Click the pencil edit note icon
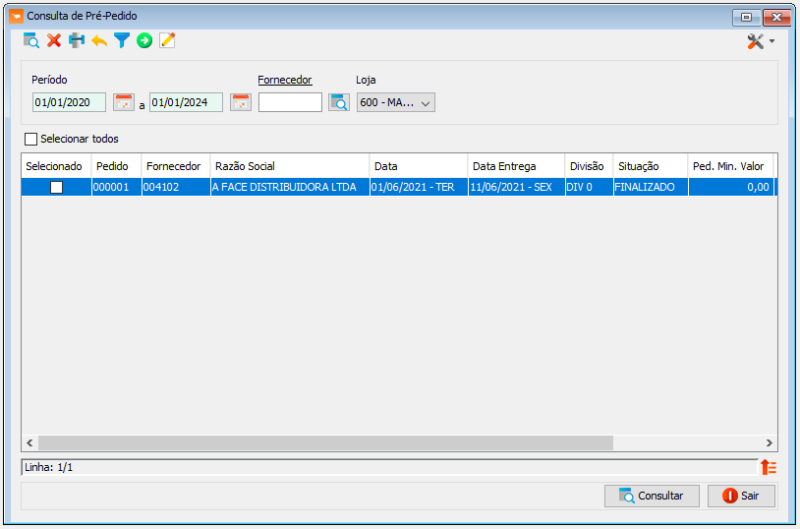 (167, 41)
